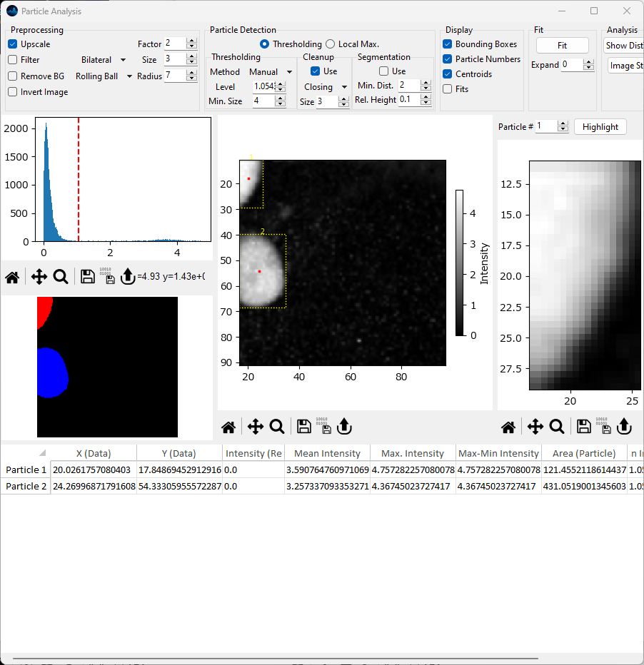Viewport: 644px width, 665px height.
Task: Select the Pan tool under the histogram
Action: (39, 277)
